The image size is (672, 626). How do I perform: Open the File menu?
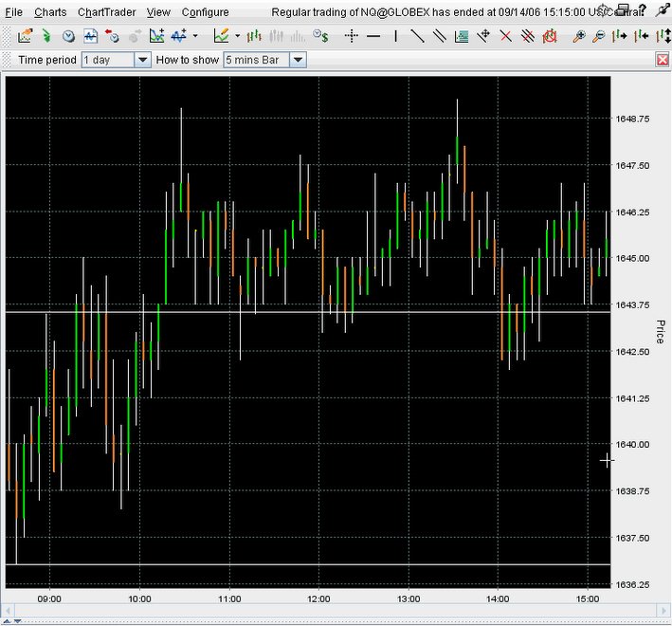pyautogui.click(x=13, y=12)
